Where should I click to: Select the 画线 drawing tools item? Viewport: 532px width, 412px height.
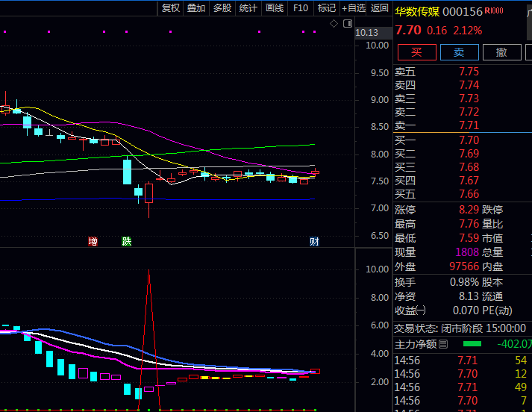pos(275,8)
